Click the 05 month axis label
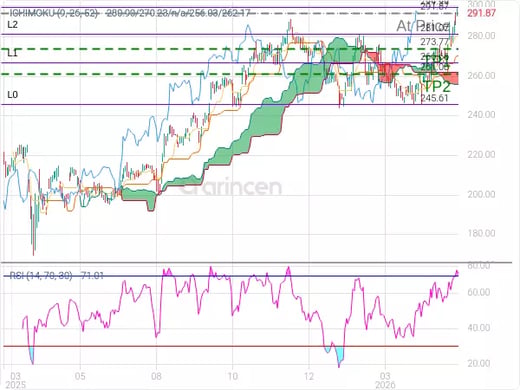Image resolution: width=520 pixels, height=390 pixels. pyautogui.click(x=80, y=377)
